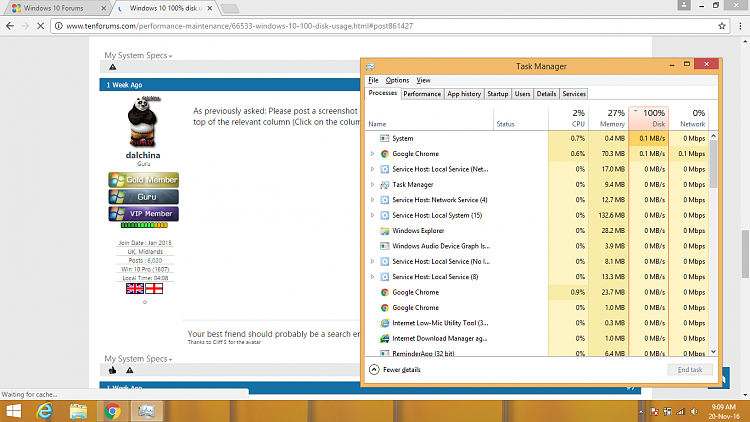Expand the Task Manager process group
750x422 pixels.
click(x=372, y=185)
